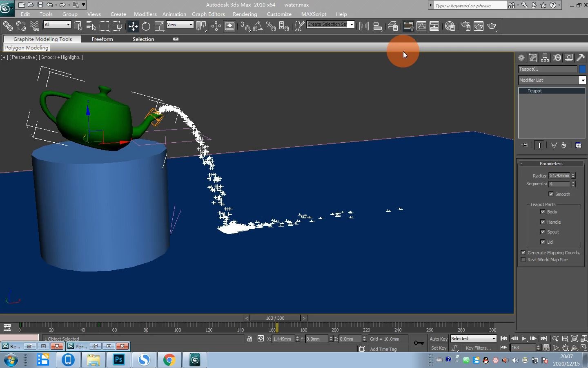Enable Real-World Map Size
This screenshot has height=368, width=588.
tap(523, 260)
